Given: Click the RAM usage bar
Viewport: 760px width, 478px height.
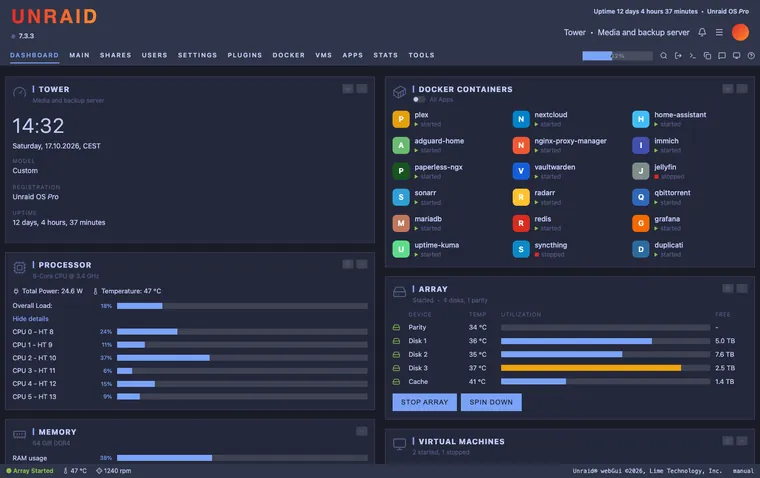Looking at the screenshot, I should coord(242,458).
